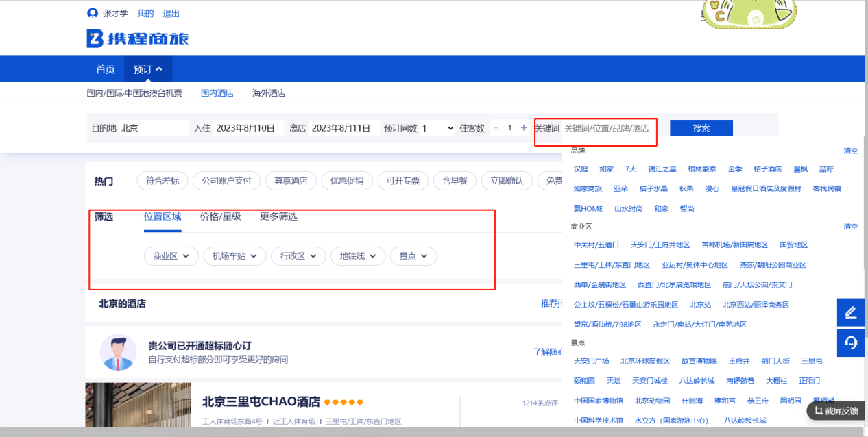Select the 位置区域 filter tab

point(162,216)
